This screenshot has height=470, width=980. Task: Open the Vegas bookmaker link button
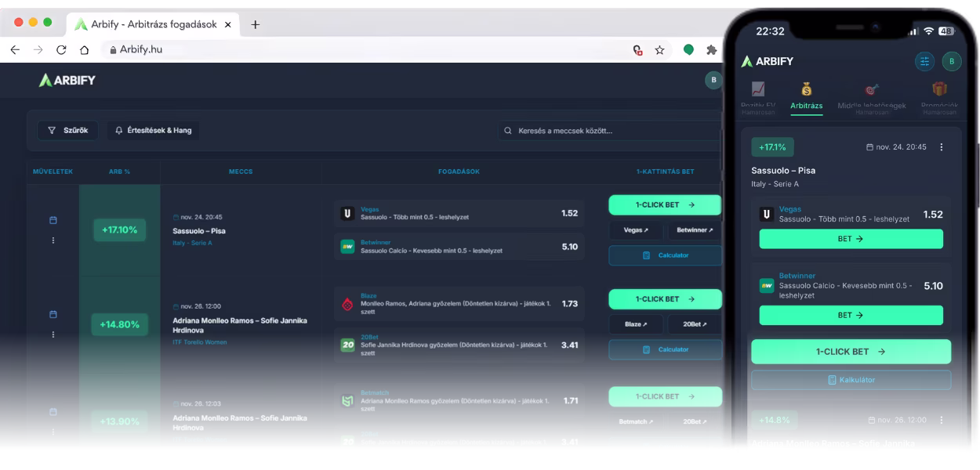[x=635, y=230]
